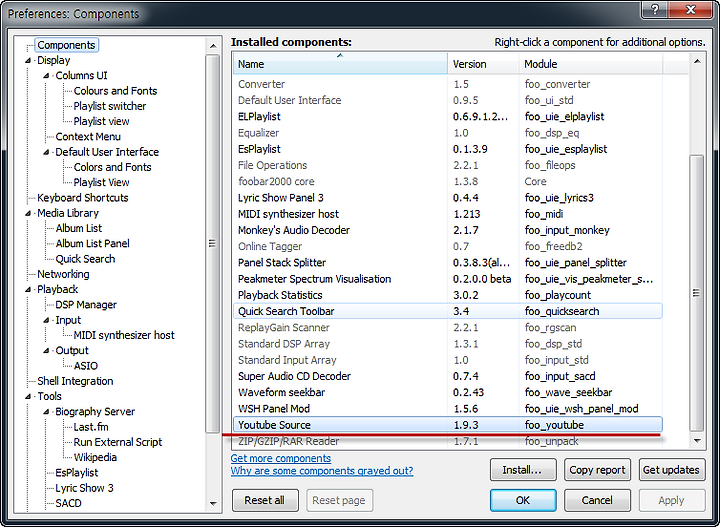Click tree panel scroll-up arrow
Viewport: 720px width, 527px height.
coord(213,46)
